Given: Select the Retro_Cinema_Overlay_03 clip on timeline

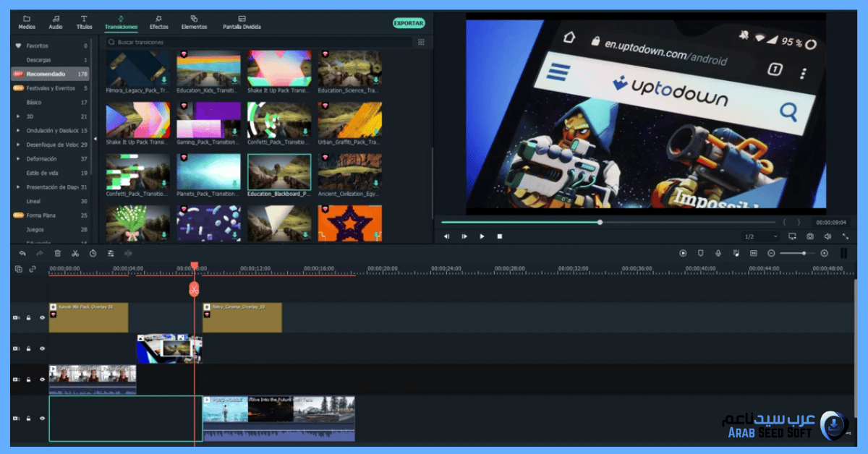Looking at the screenshot, I should (x=242, y=317).
